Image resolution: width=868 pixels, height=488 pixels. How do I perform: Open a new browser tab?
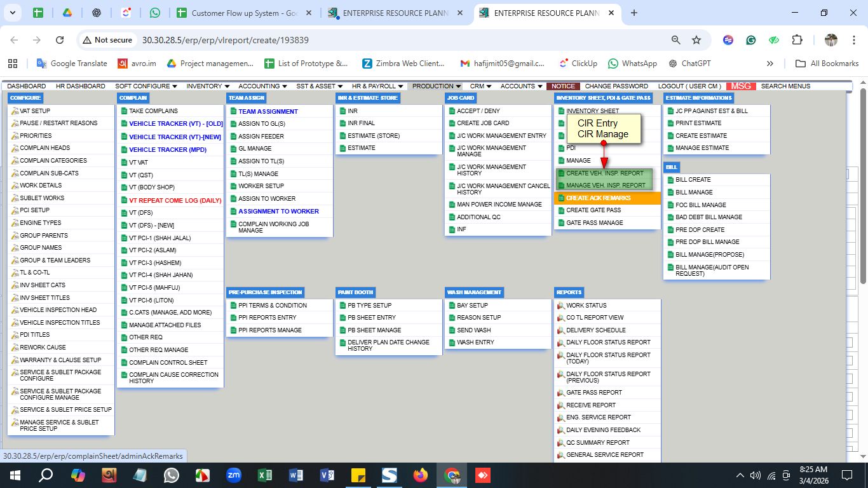coord(634,13)
